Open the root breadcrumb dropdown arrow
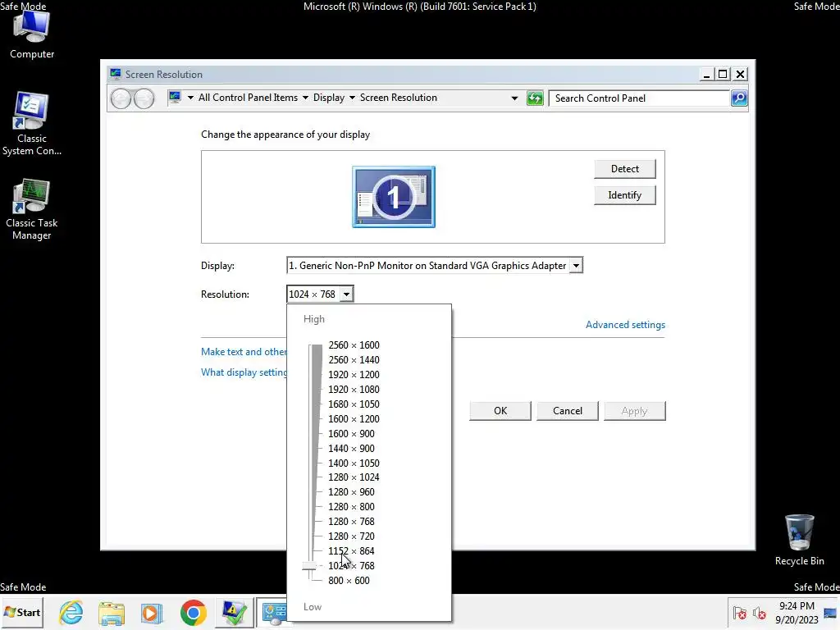 tap(190, 98)
